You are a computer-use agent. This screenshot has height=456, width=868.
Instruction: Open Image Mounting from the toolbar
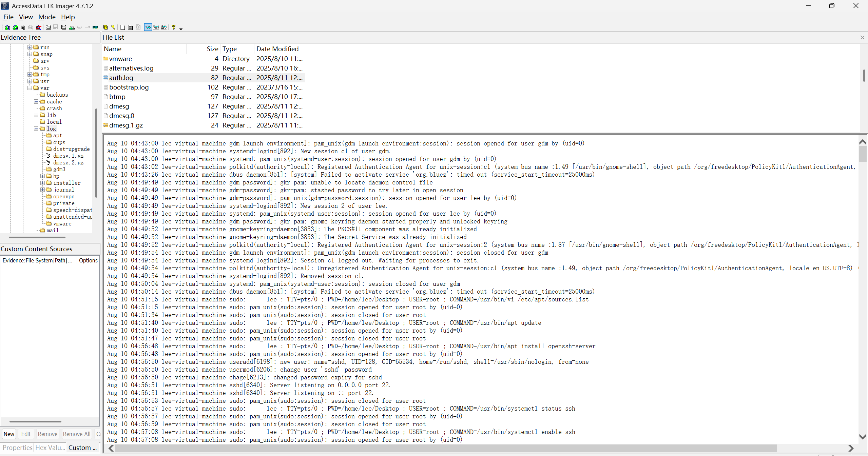tap(23, 27)
